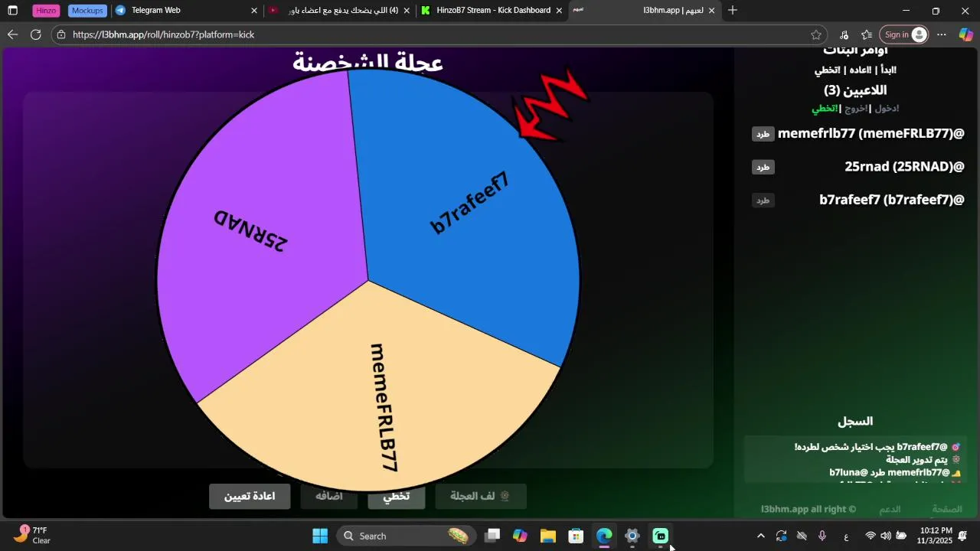The height and width of the screenshot is (551, 980).
Task: Reload the l3bhm.app page
Action: pyautogui.click(x=35, y=34)
